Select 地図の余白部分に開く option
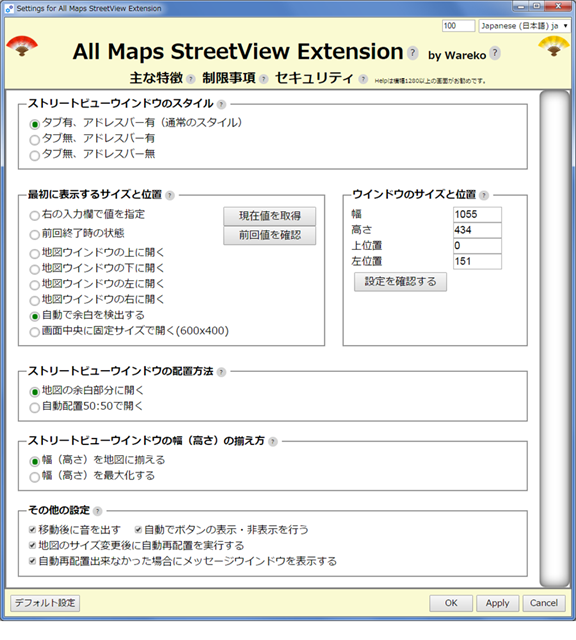Screen dimensions: 576x640 (35, 392)
